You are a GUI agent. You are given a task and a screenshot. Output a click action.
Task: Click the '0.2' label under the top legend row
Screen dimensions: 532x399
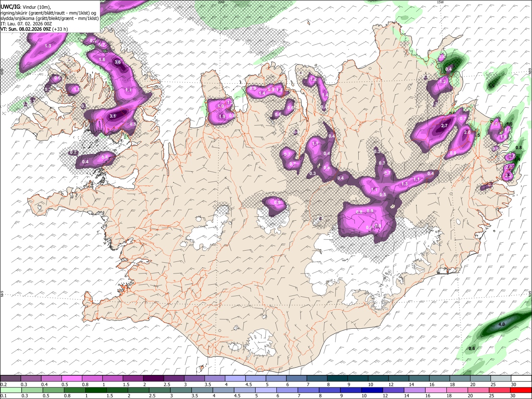[3, 384]
